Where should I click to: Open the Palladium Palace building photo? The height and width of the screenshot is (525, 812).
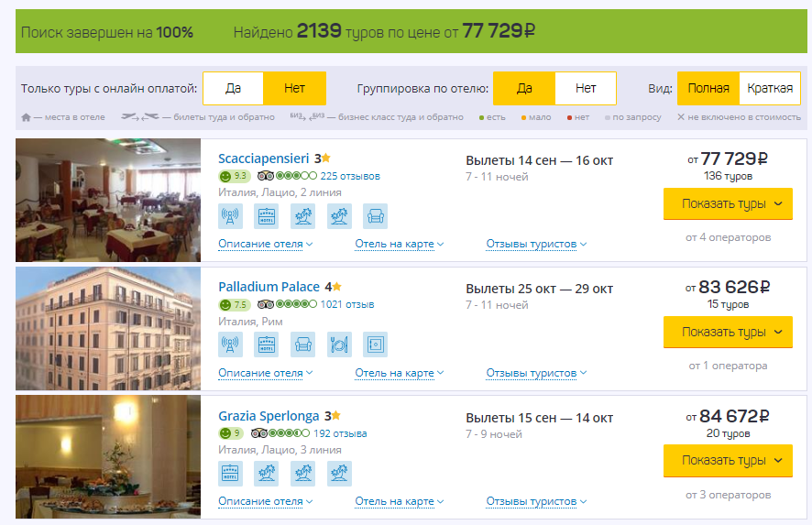(108, 328)
